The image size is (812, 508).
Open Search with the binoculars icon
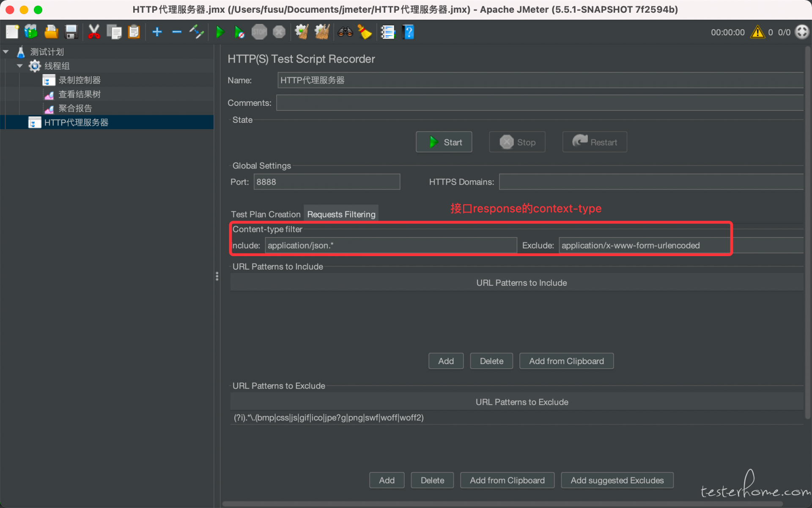345,32
